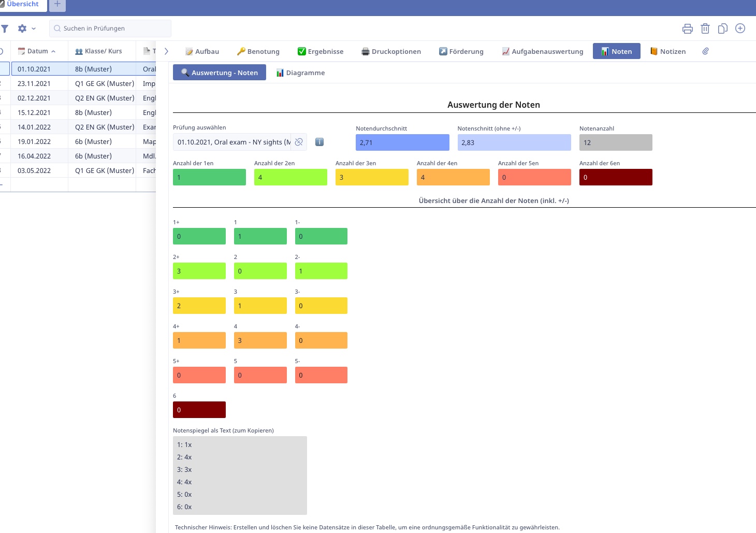This screenshot has height=533, width=756.
Task: Click the duplicate copy icon
Action: click(723, 28)
